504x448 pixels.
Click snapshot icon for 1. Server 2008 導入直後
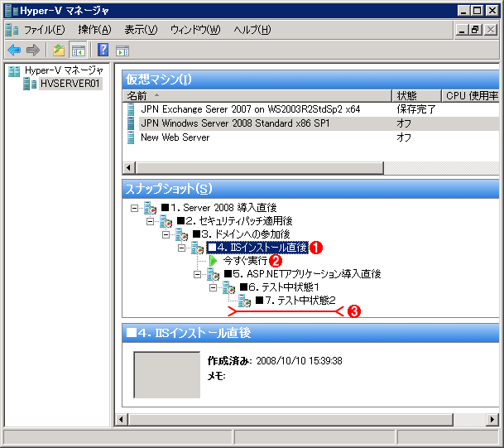coord(150,208)
